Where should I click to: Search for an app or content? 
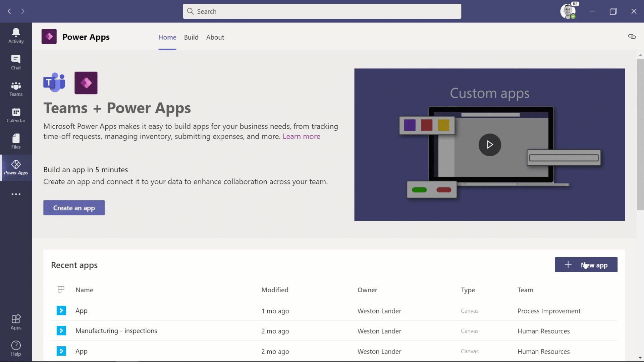tap(322, 11)
